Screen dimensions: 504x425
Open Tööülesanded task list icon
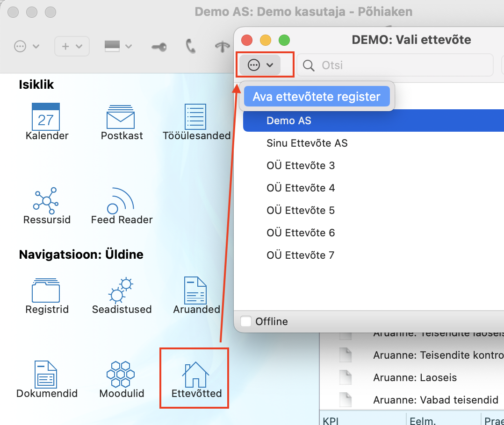point(196,117)
